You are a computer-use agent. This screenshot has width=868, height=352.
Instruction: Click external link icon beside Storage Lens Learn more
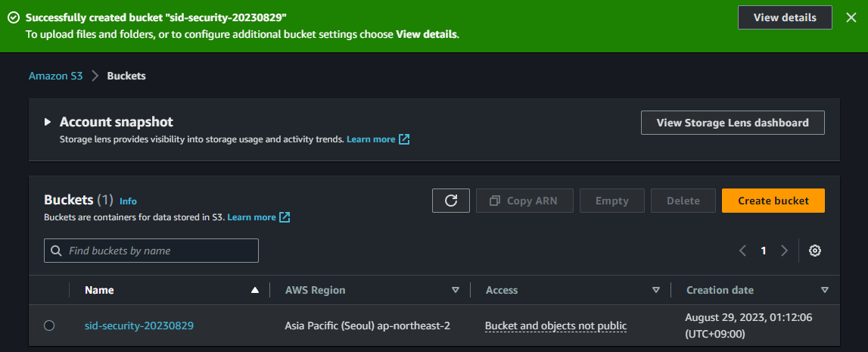coord(405,139)
